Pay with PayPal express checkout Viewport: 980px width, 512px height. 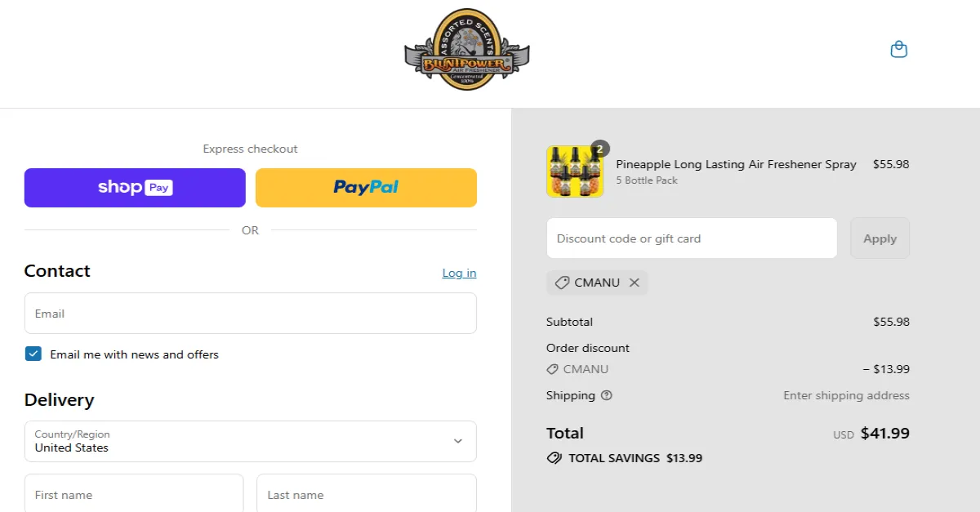[x=366, y=187]
